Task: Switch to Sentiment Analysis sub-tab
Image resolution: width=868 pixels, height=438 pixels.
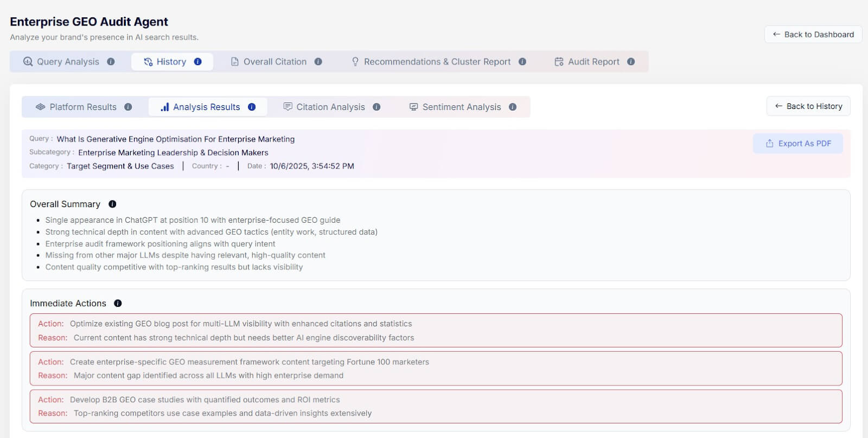Action: 455,107
